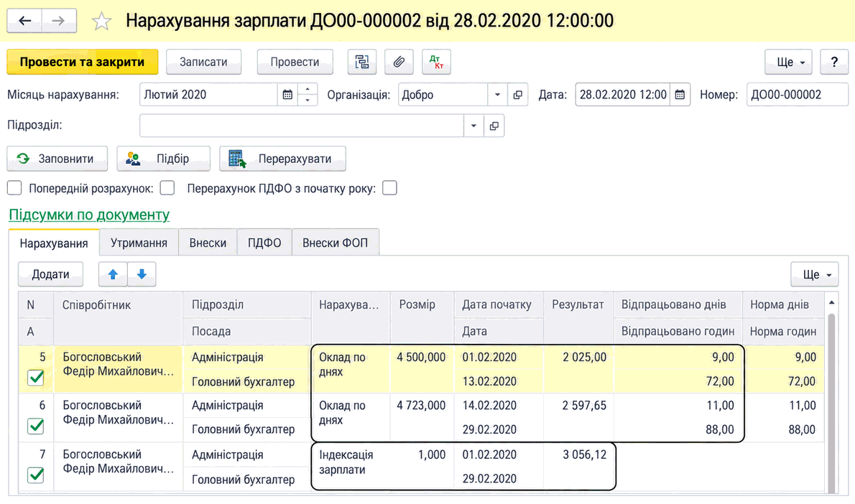855x504 pixels.
Task: Click the Відпрацьовано днів column header
Action: tap(678, 304)
